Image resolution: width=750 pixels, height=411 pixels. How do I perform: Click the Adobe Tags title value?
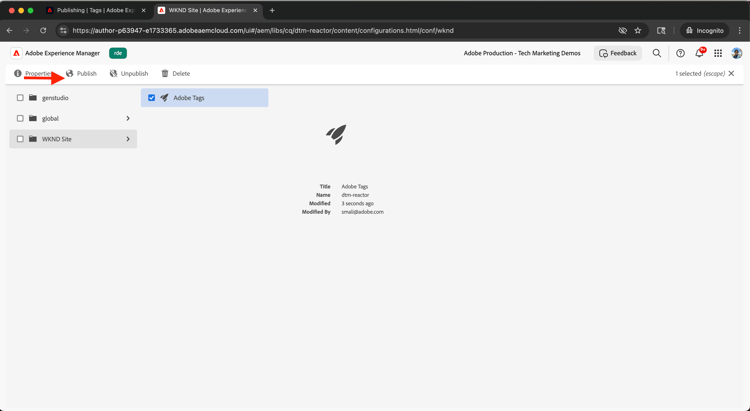(354, 187)
